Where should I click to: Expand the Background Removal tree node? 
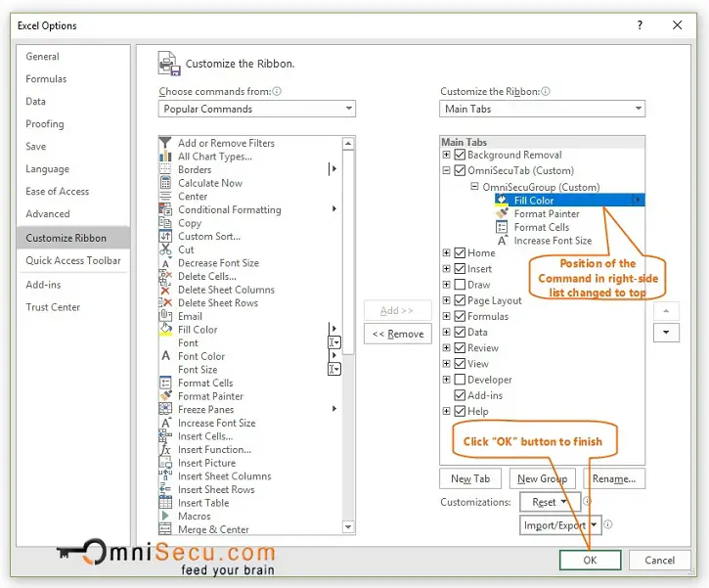point(446,155)
